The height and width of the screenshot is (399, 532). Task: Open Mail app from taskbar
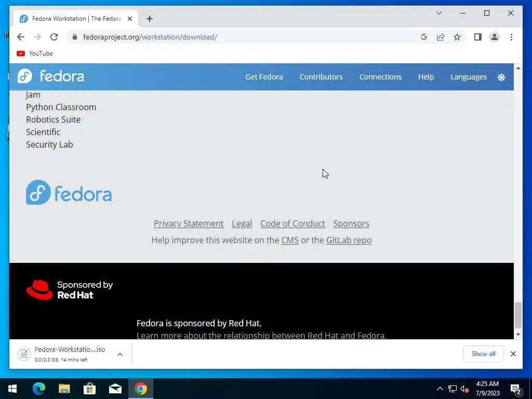[115, 389]
